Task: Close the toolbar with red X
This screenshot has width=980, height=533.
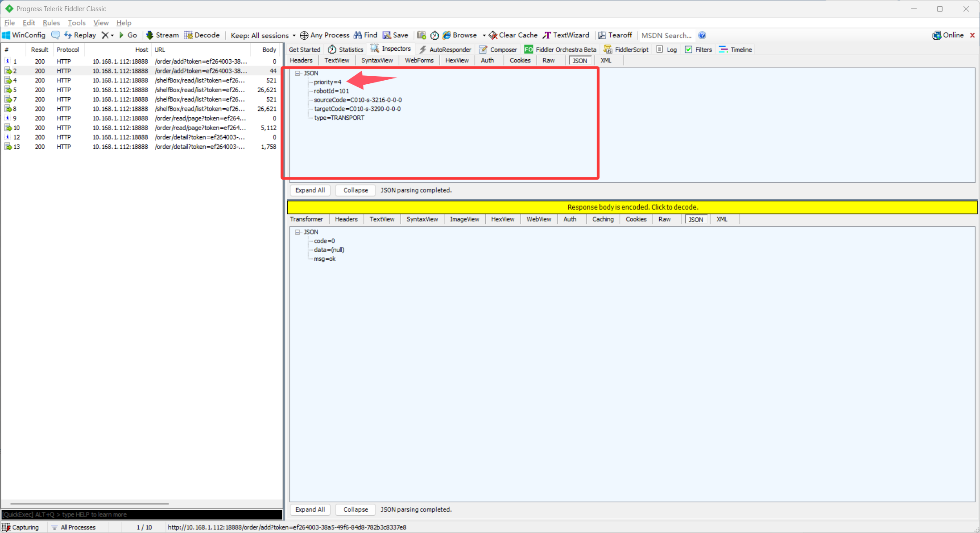Action: tap(972, 35)
